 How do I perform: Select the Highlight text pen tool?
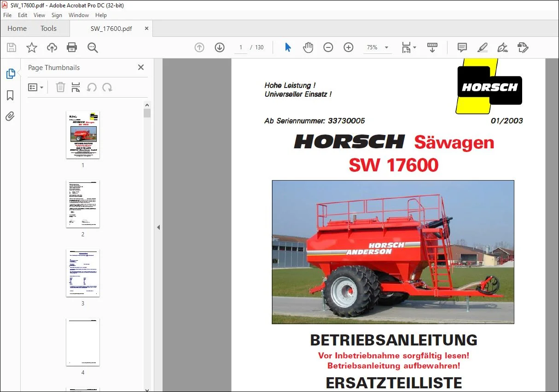tap(483, 47)
